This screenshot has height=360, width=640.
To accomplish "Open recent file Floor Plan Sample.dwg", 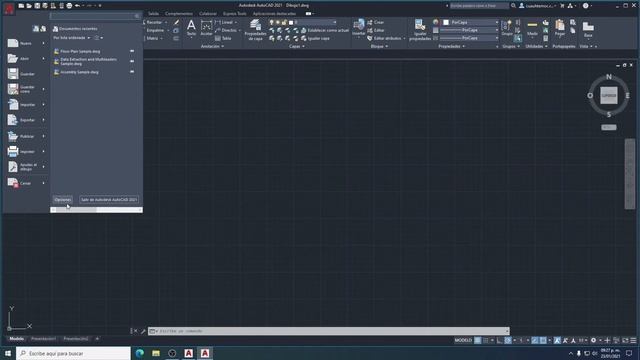I will click(80, 51).
